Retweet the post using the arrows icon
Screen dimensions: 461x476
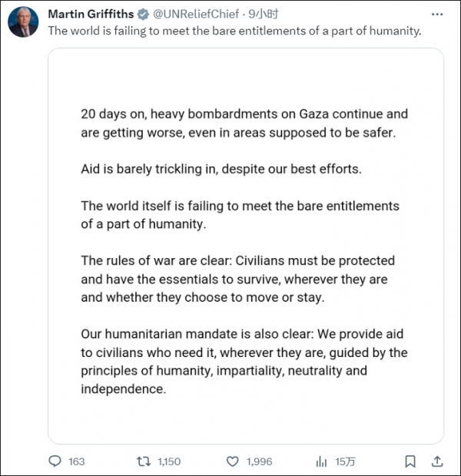click(x=144, y=461)
